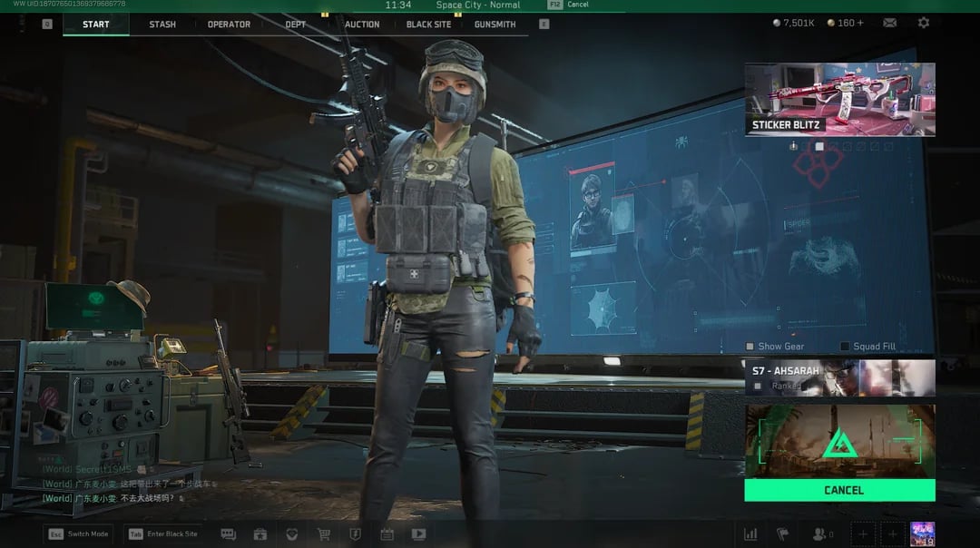Expand the S7 - AHSARAH season panel
Image resolution: width=980 pixels, height=548 pixels.
[839, 377]
